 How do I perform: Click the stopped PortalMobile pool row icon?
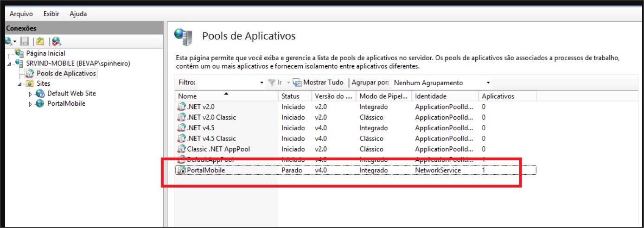pyautogui.click(x=181, y=171)
